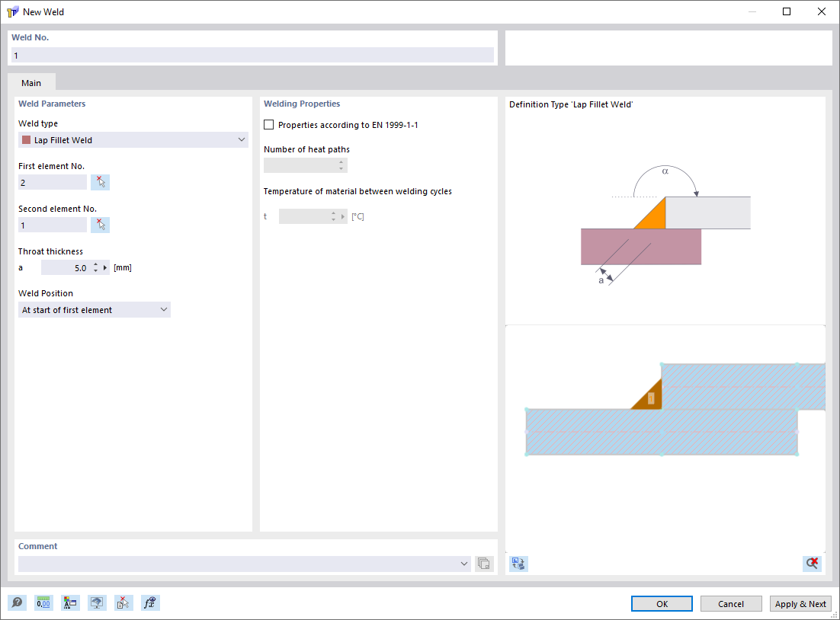840x620 pixels.
Task: Click 'Definition Type Lap Fillet Weld' title
Action: 571,104
